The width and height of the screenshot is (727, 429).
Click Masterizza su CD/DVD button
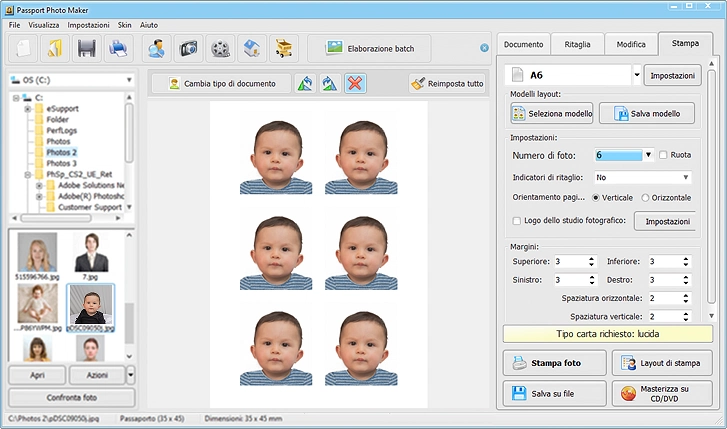coord(662,393)
